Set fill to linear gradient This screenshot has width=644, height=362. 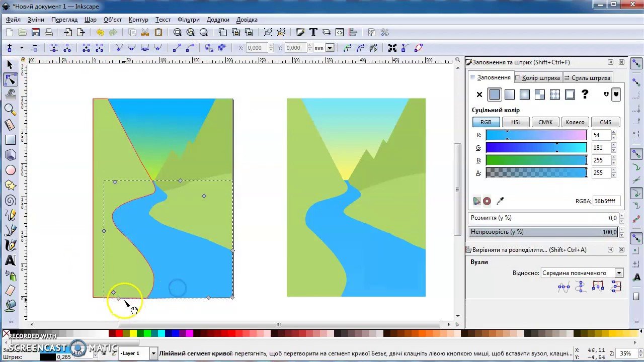coord(510,95)
